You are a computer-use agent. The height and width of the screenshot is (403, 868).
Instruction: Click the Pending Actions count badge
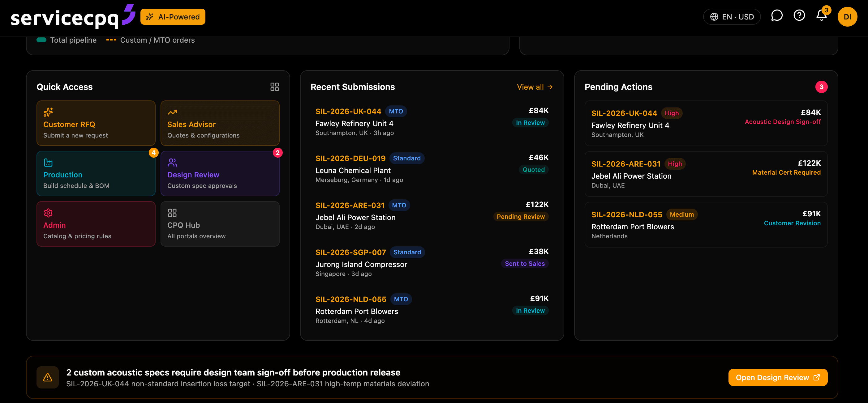(x=821, y=87)
